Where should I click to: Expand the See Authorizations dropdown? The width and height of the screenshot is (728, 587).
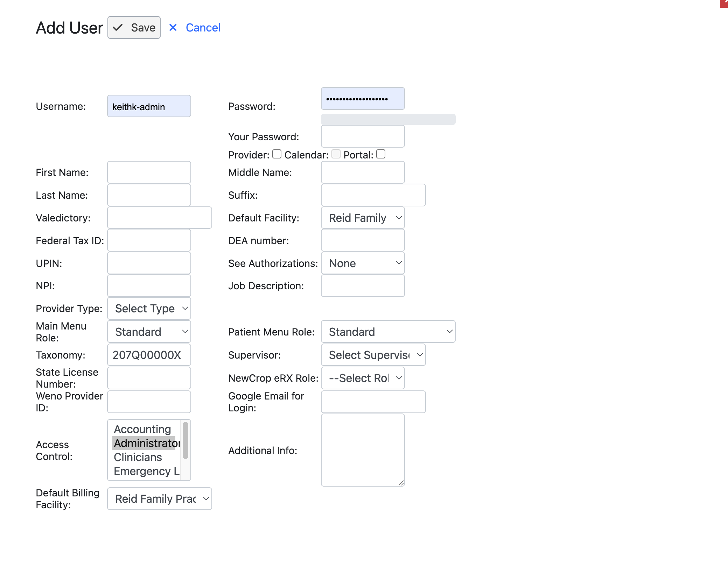point(363,263)
